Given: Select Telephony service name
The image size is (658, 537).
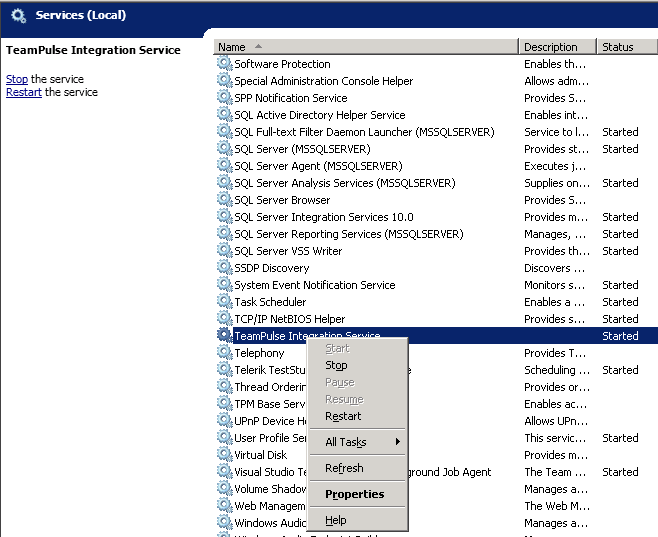Looking at the screenshot, I should point(259,353).
